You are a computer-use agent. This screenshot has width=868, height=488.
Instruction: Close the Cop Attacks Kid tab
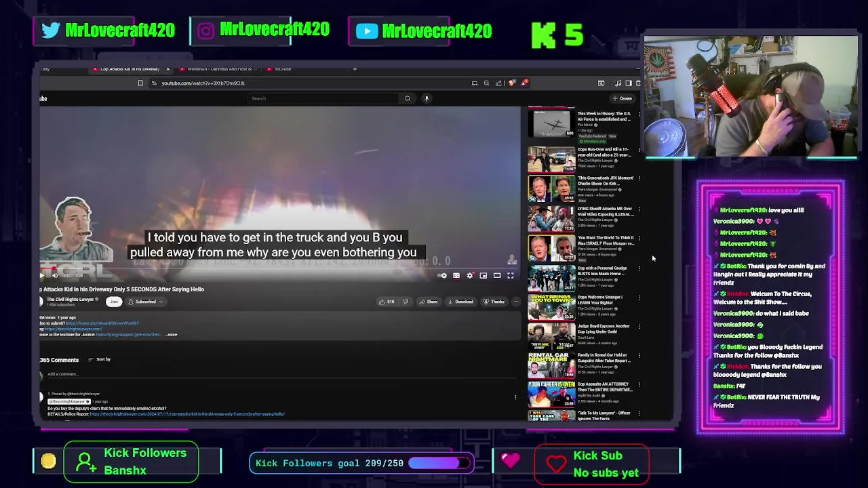tap(167, 69)
